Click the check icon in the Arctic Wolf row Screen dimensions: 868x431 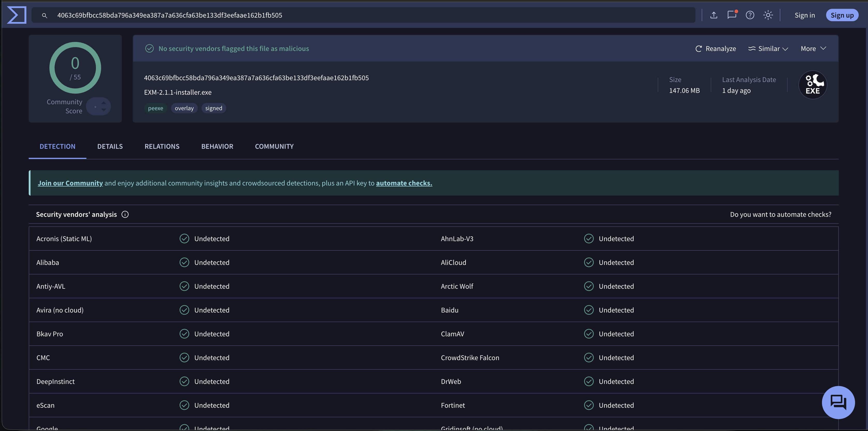tap(589, 286)
